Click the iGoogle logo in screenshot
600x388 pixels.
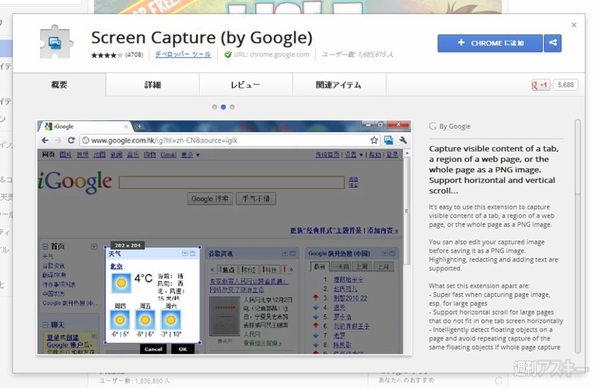(75, 182)
